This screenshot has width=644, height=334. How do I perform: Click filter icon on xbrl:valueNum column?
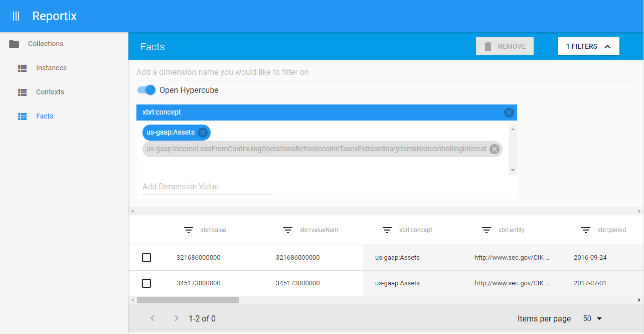click(x=288, y=230)
